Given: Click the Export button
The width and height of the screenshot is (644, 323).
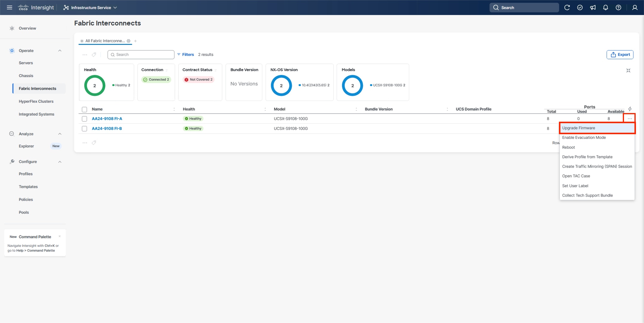Looking at the screenshot, I should point(620,55).
